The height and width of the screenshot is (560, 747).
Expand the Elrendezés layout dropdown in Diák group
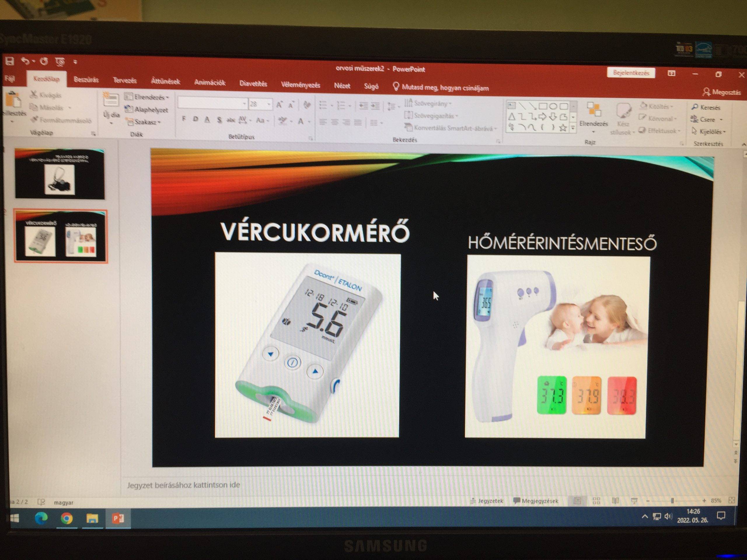(x=147, y=97)
